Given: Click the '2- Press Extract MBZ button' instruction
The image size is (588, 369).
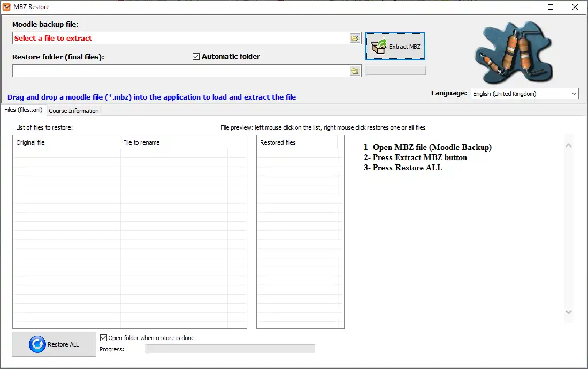Looking at the screenshot, I should tap(415, 157).
